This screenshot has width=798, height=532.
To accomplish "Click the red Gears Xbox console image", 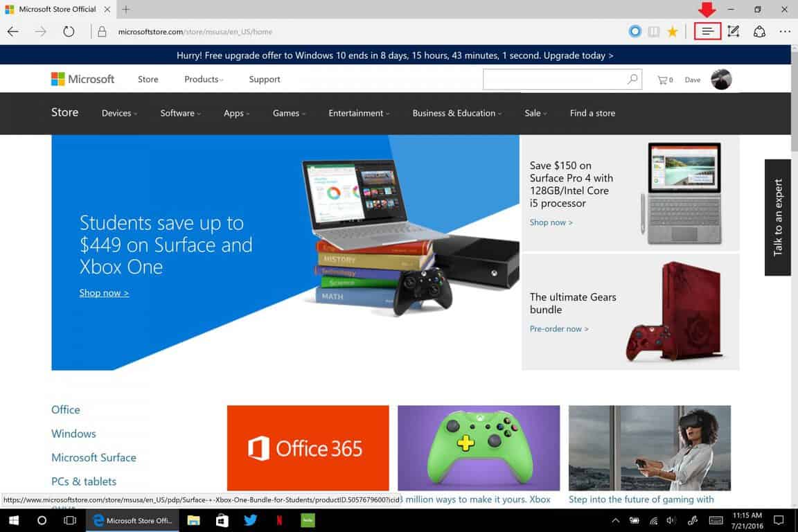I will (x=675, y=312).
